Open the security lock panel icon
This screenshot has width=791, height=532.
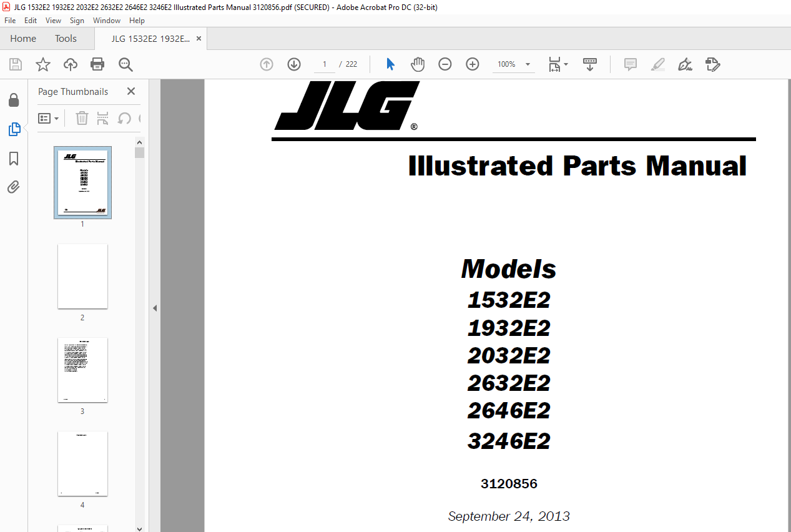tap(14, 101)
